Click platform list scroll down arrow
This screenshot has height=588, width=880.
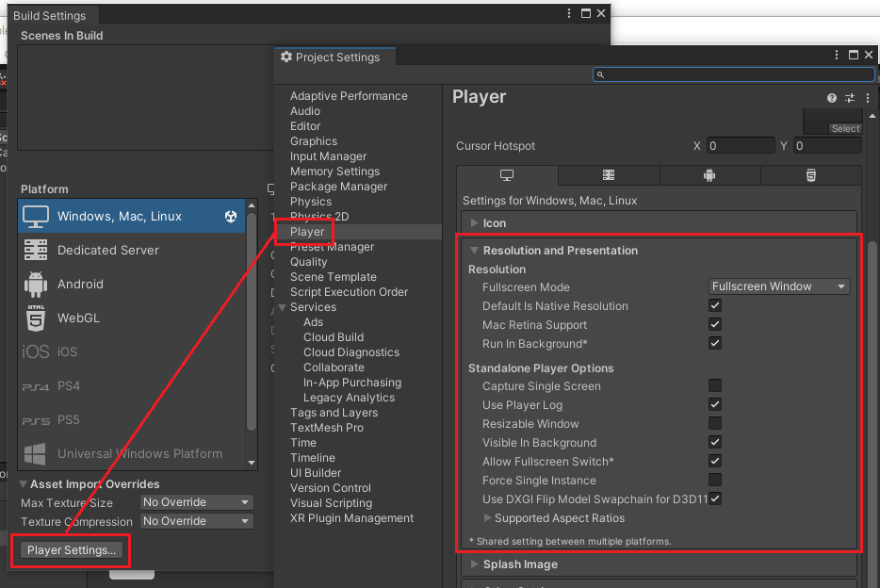tap(252, 463)
